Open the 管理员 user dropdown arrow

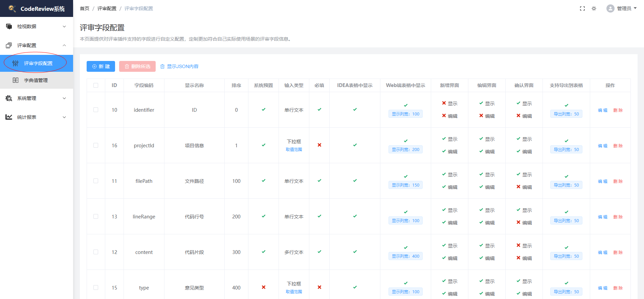pos(635,8)
